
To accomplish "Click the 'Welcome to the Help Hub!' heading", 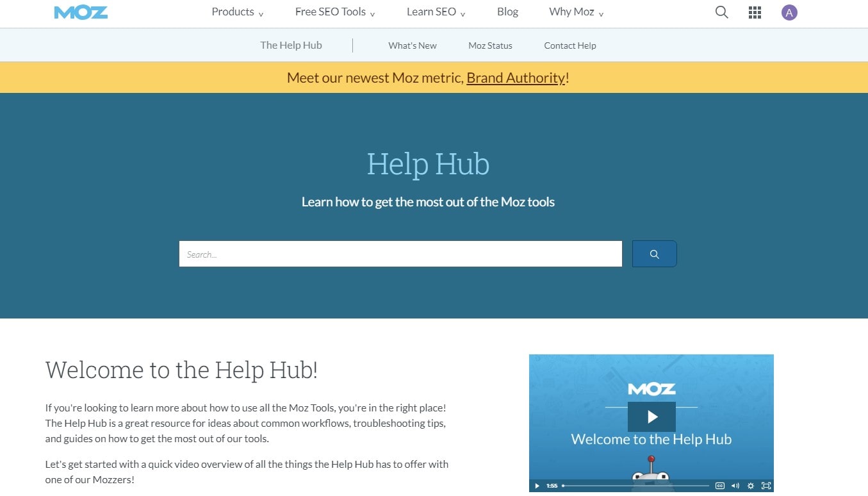I will (x=181, y=370).
